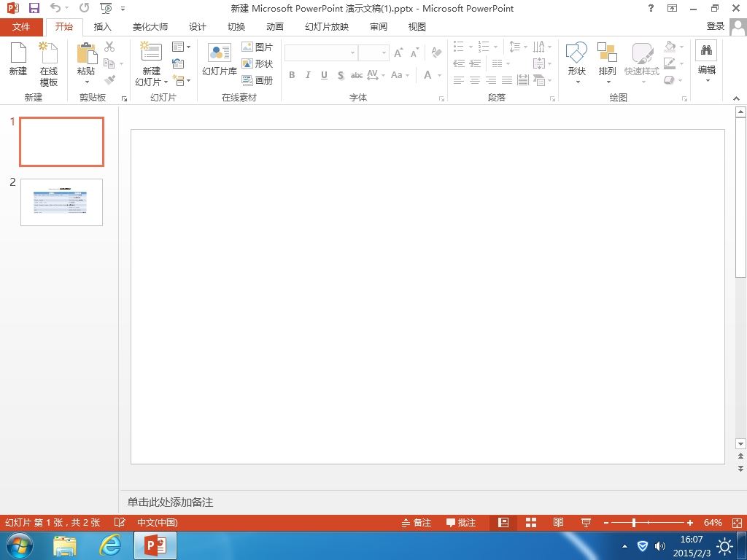Screen dimensions: 747x560
Task: Add a 新建幻灯片 new slide
Action: coord(152,64)
